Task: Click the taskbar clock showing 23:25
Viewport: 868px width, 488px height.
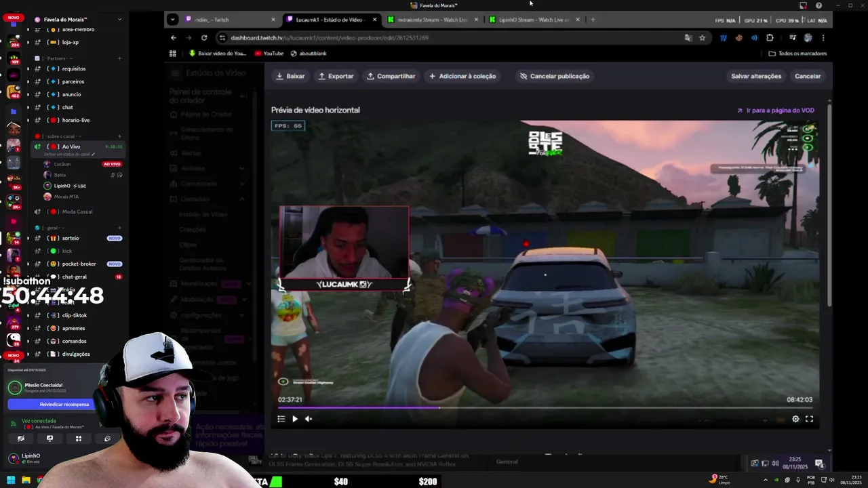Action: tap(850, 480)
